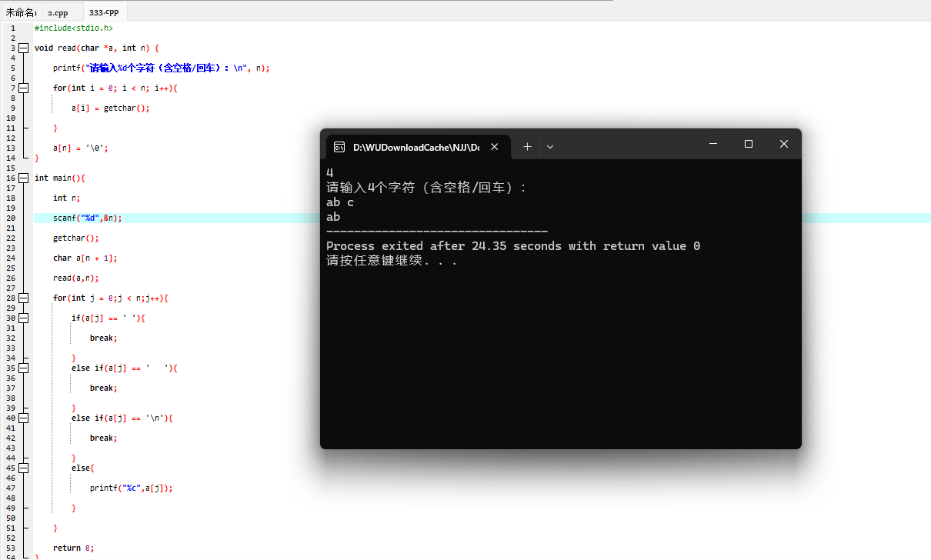
Task: Click the console icon on terminal tab
Action: pyautogui.click(x=339, y=147)
